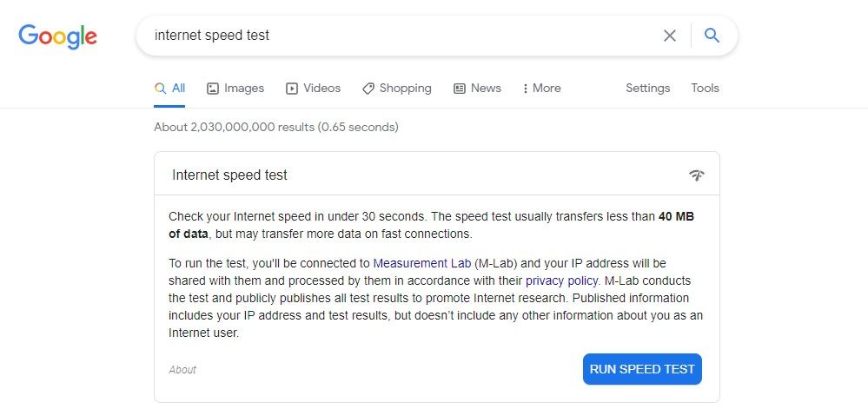
Task: Click the speed test Wi-Fi icon
Action: (x=696, y=175)
